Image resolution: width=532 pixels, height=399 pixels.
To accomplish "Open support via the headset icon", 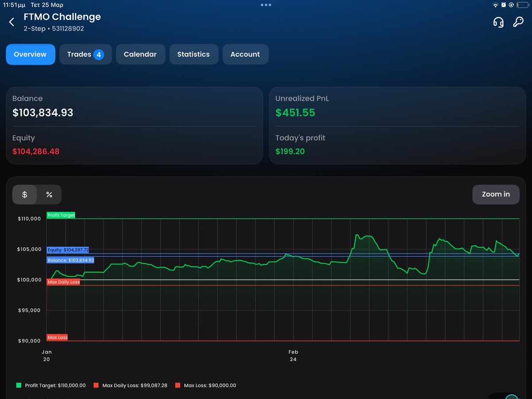I will (498, 22).
